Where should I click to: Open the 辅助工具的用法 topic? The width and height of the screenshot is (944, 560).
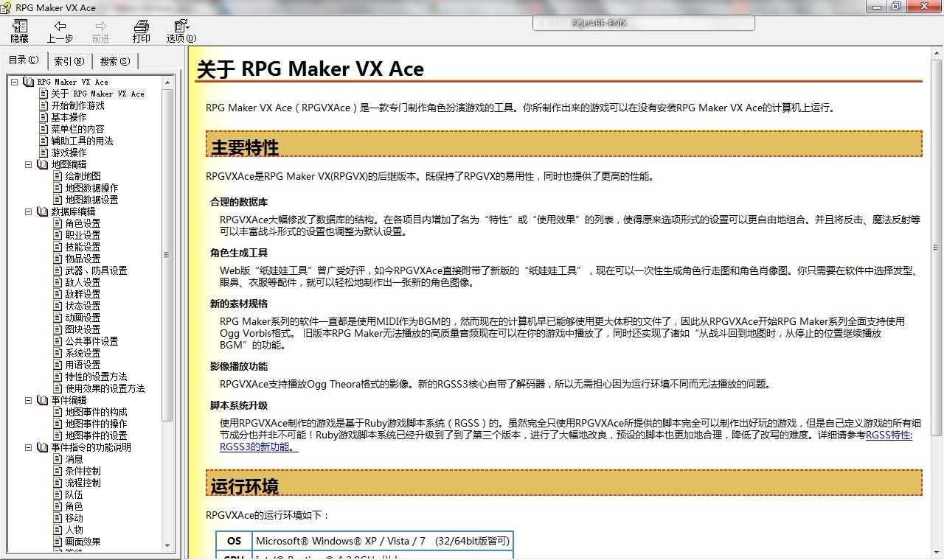(82, 141)
